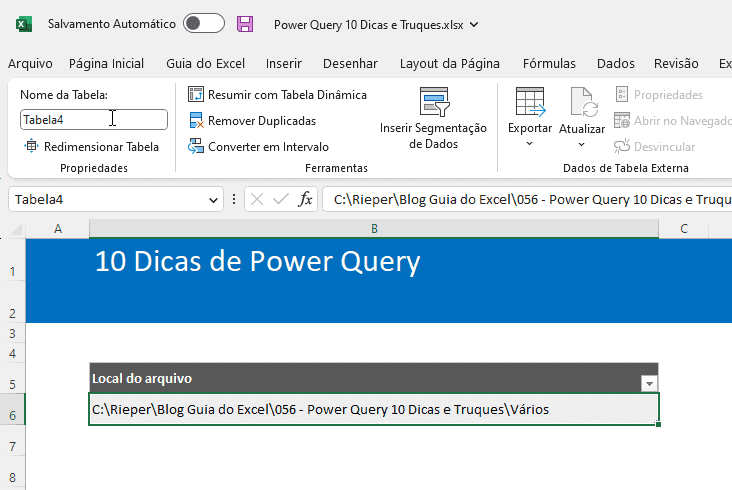Image resolution: width=732 pixels, height=490 pixels.
Task: Click the purple Save disk icon
Action: 245,24
